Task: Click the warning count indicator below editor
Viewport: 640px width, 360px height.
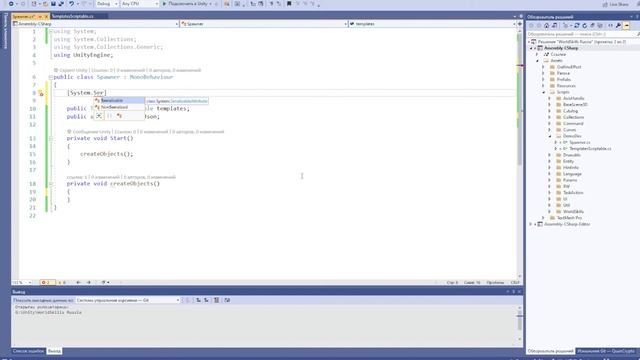Action: tap(62, 282)
